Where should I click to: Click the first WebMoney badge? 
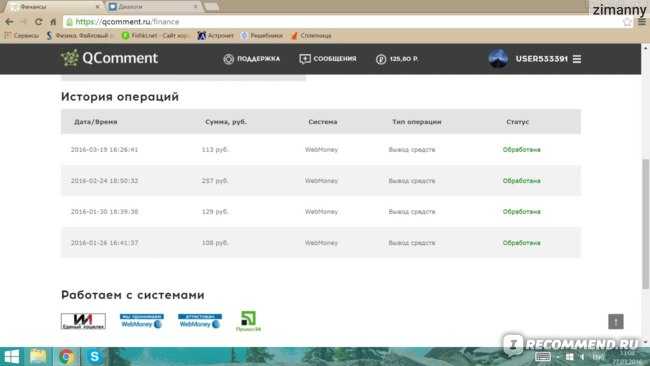coord(142,321)
